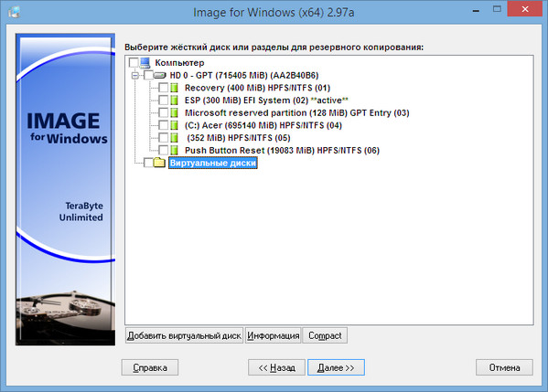The width and height of the screenshot is (548, 392).
Task: Select ESP (300 MiB) EFI System row text
Action: tap(266, 101)
